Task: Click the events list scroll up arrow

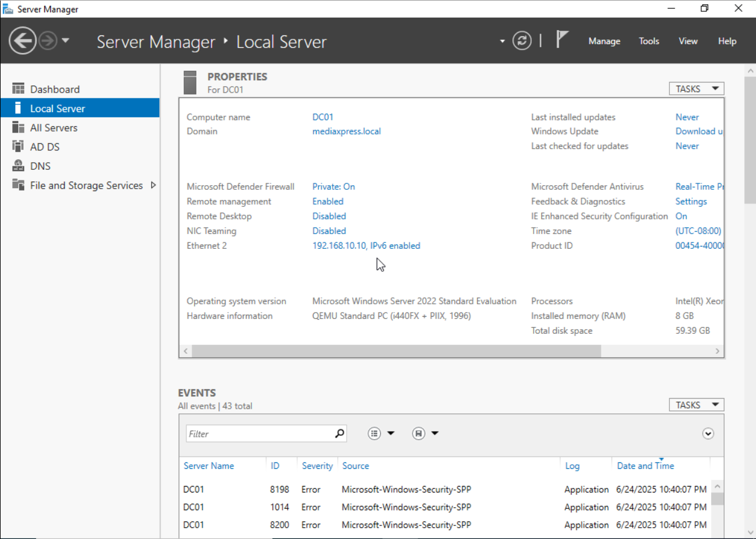Action: pyautogui.click(x=717, y=487)
